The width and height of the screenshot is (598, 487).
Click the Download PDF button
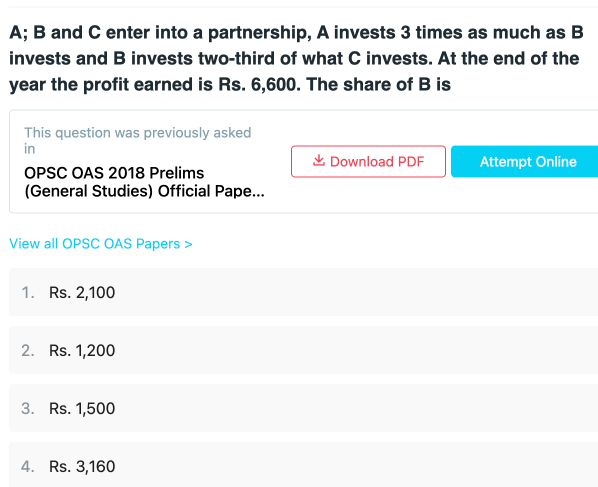pyautogui.click(x=368, y=161)
